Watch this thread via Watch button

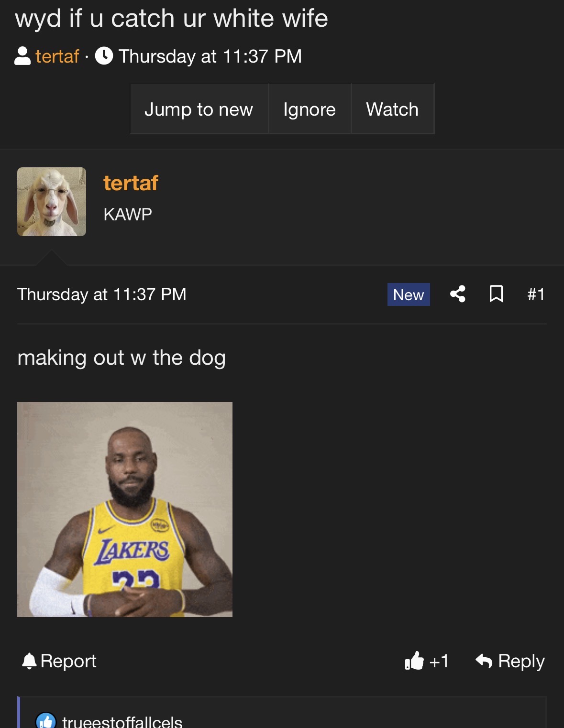(x=392, y=109)
